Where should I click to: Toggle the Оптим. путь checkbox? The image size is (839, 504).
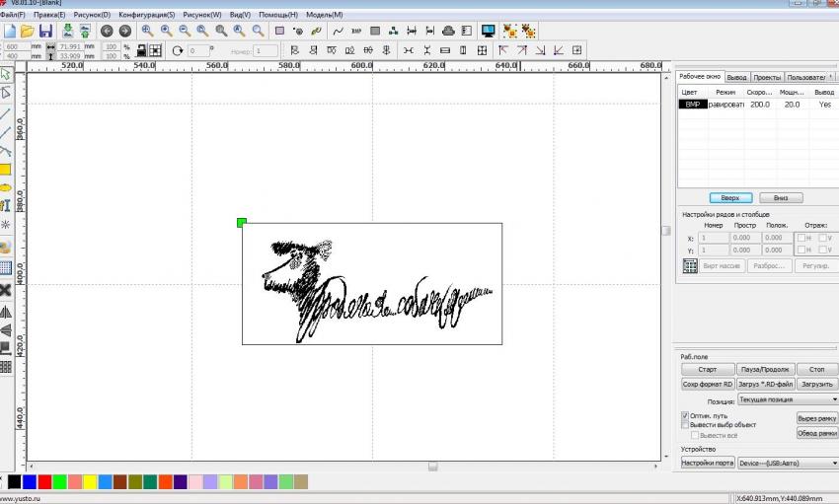[x=685, y=416]
